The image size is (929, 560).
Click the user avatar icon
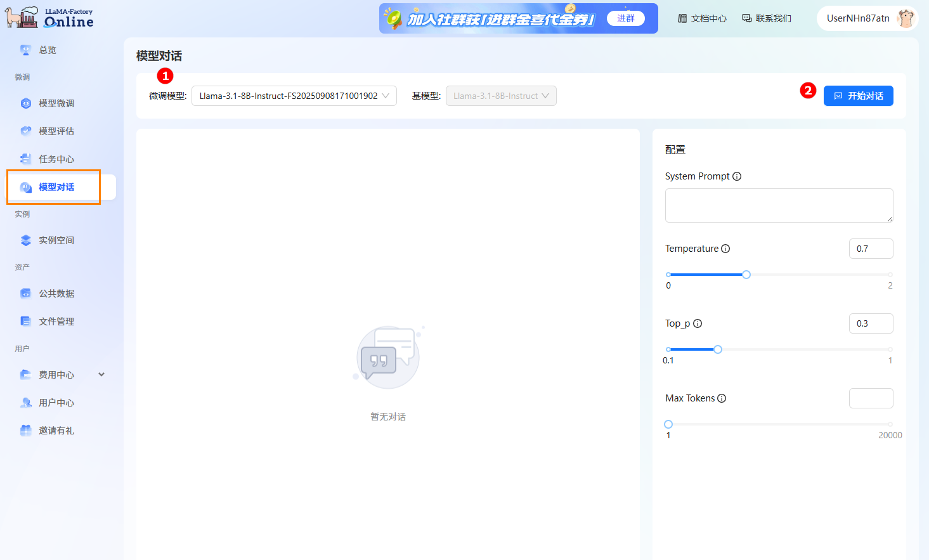pyautogui.click(x=906, y=18)
